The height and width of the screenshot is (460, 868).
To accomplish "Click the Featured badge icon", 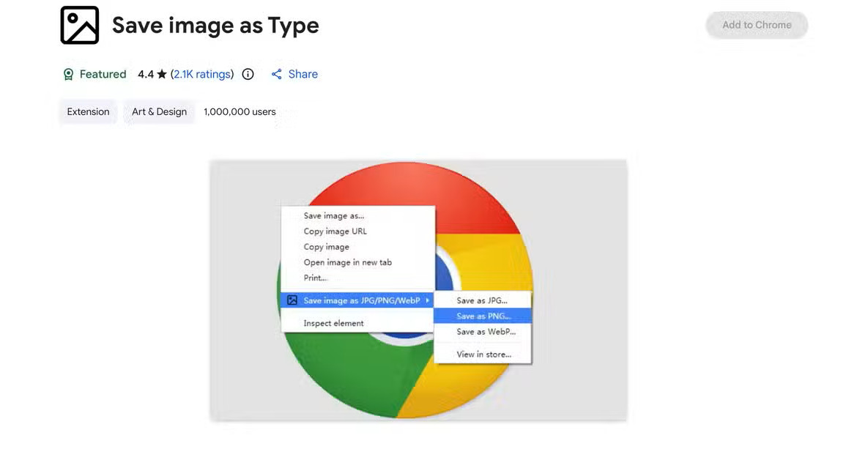I will click(68, 74).
